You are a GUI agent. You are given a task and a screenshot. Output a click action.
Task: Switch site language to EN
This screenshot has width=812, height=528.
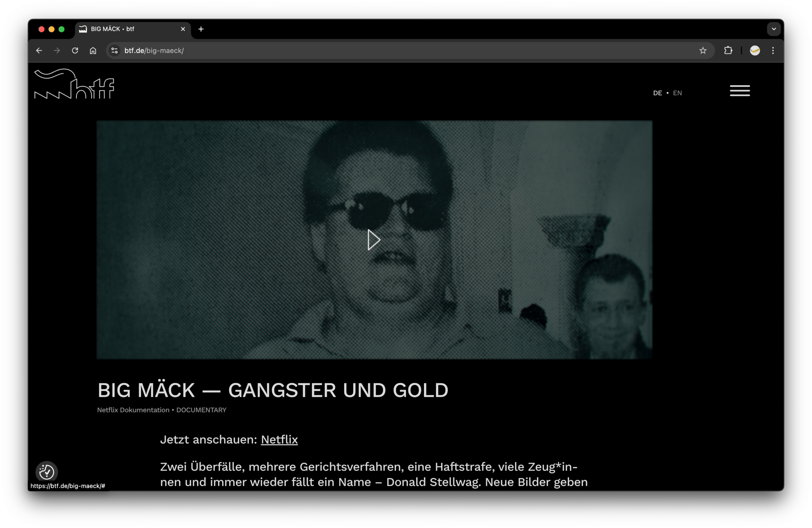tap(677, 93)
